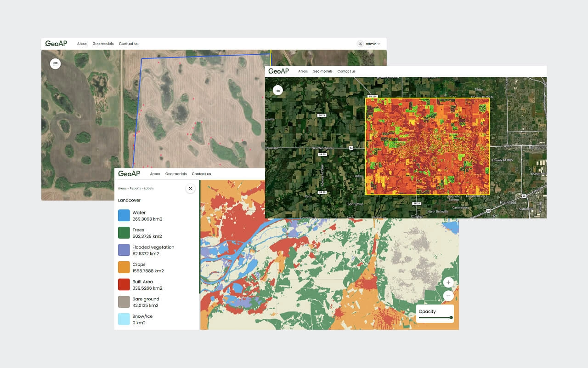
Task: Adjust the Opacity slider
Action: [435, 317]
